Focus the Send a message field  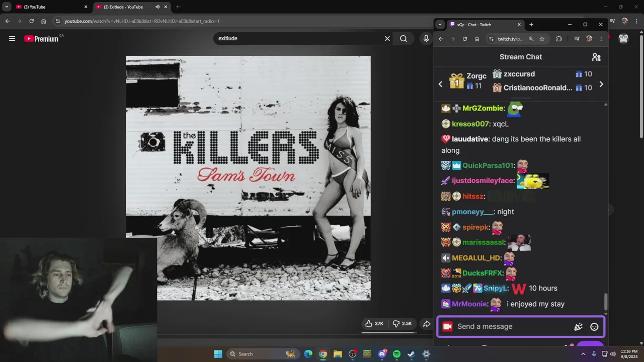[x=513, y=327]
